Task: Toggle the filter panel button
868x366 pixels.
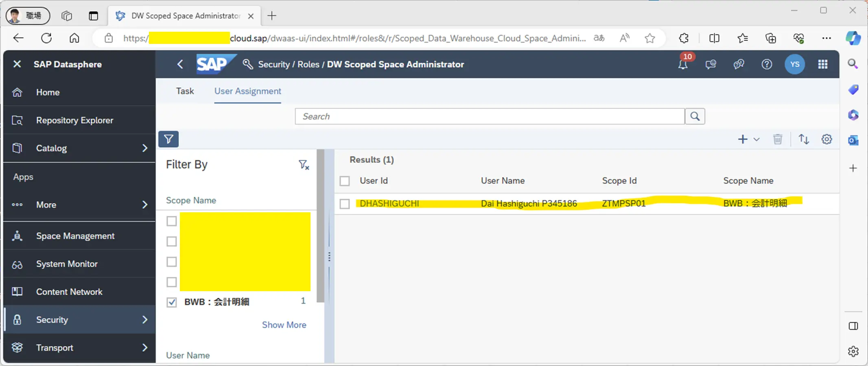Action: (168, 139)
